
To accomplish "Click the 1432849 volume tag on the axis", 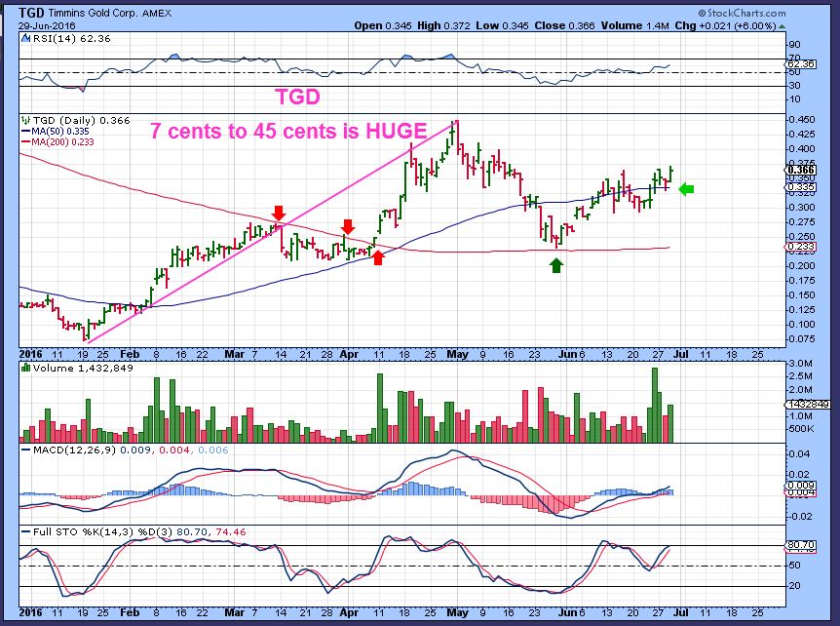I will tap(808, 404).
